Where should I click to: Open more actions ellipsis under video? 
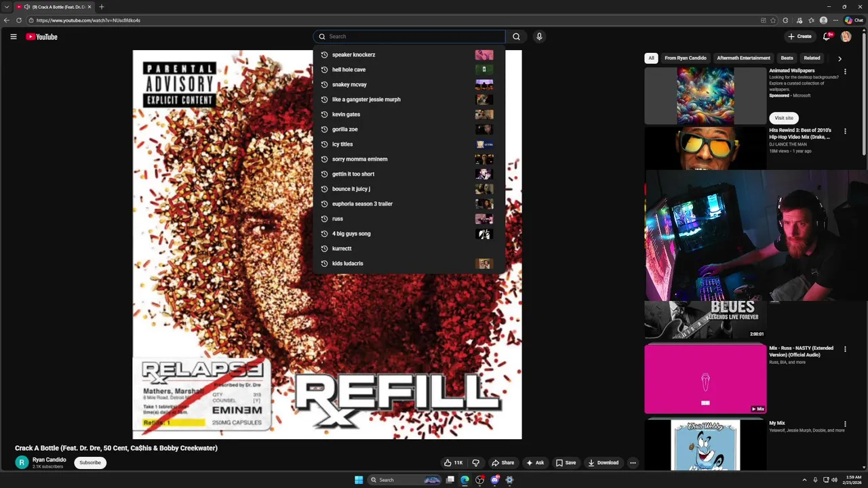point(633,463)
